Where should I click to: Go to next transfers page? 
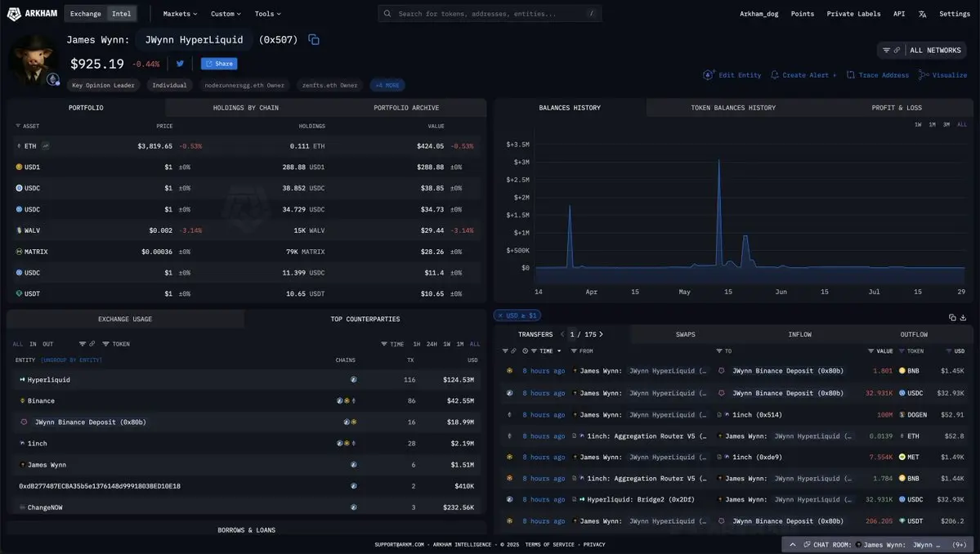tap(602, 334)
